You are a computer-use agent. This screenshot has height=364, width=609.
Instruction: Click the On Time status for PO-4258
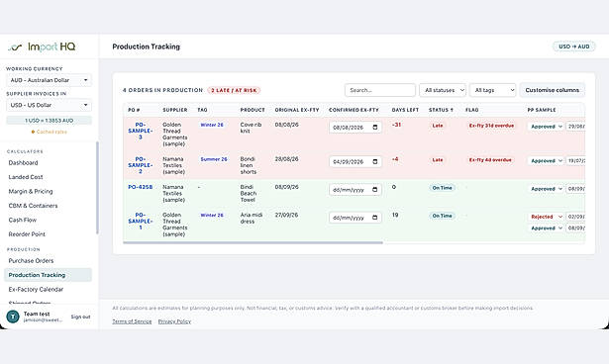442,188
